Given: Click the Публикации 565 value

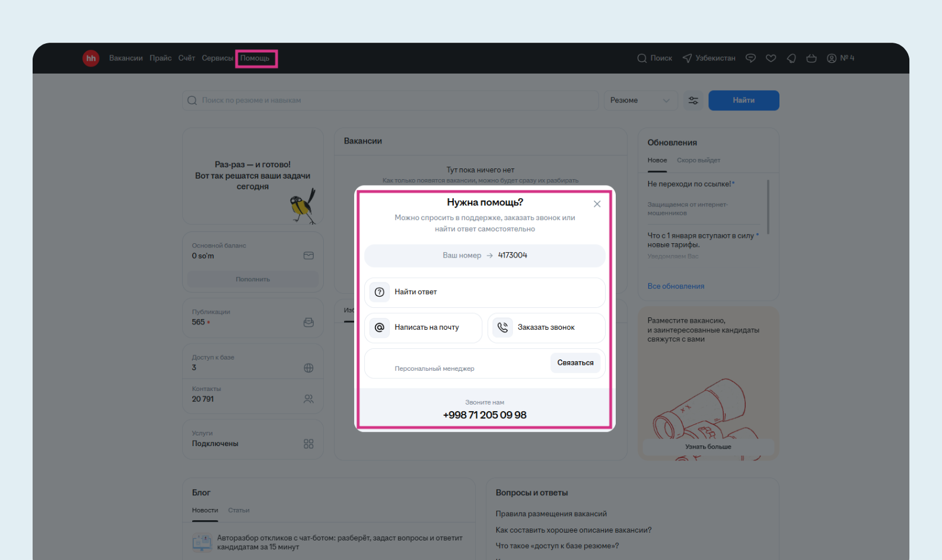Looking at the screenshot, I should click(x=198, y=322).
